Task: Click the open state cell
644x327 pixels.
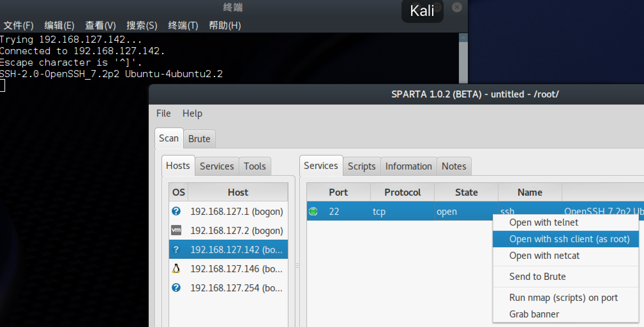Action: [x=466, y=211]
